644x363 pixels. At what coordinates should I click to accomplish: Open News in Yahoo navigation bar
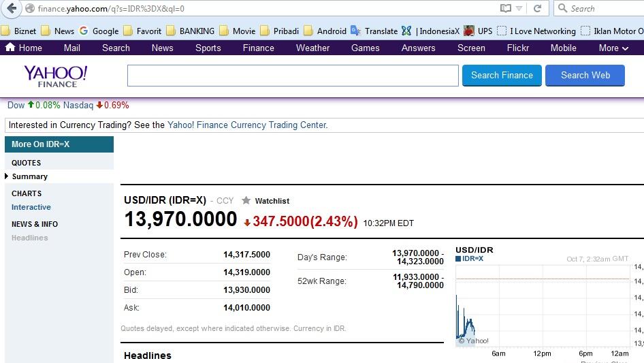(162, 48)
